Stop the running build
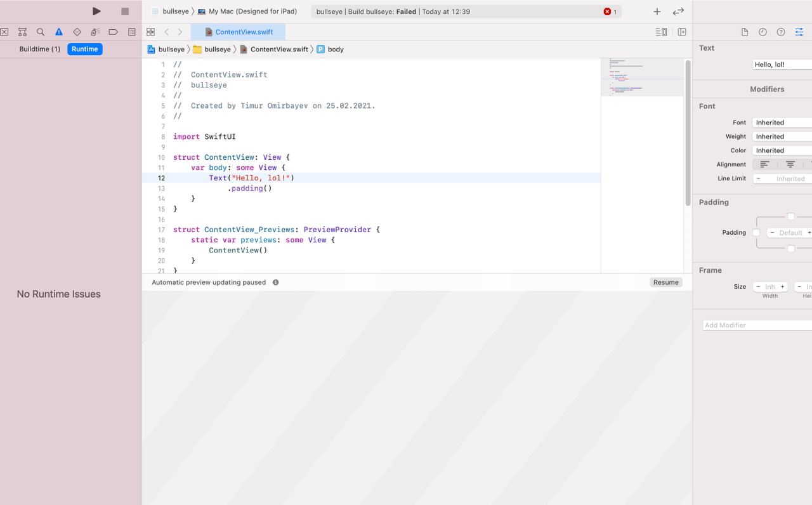Screen dimensions: 812x505 pyautogui.click(x=125, y=11)
